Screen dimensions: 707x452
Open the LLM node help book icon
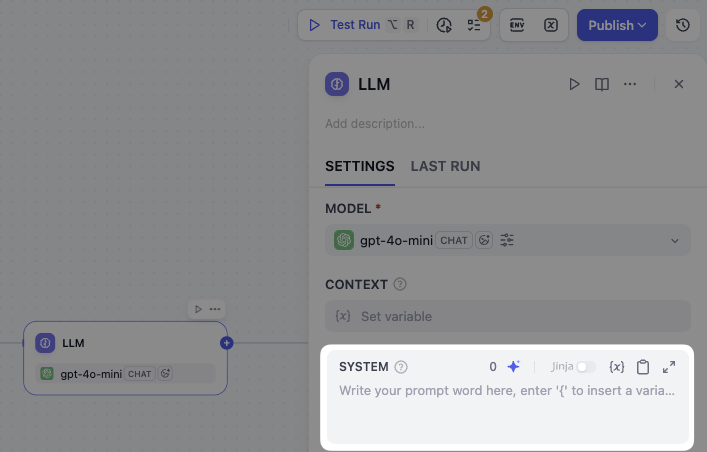point(602,84)
